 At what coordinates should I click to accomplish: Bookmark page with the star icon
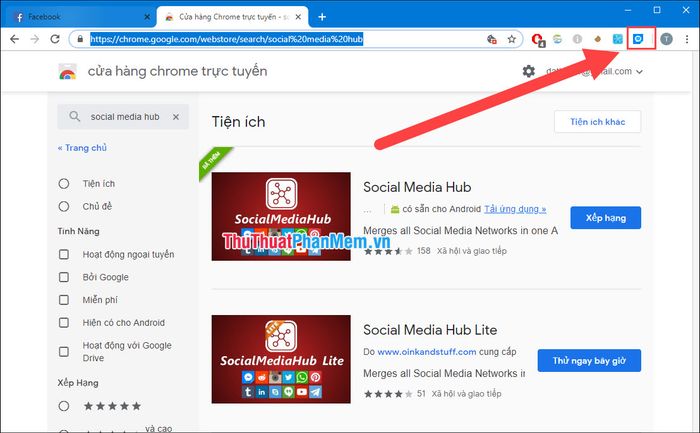point(512,39)
